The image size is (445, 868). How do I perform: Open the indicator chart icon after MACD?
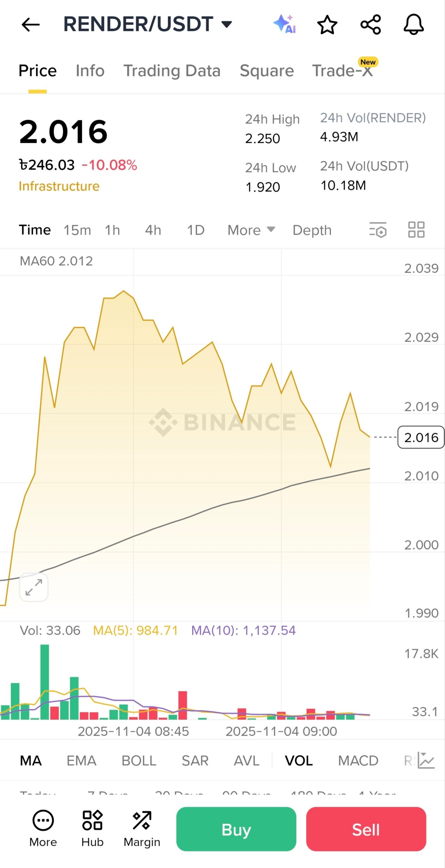pos(426,760)
